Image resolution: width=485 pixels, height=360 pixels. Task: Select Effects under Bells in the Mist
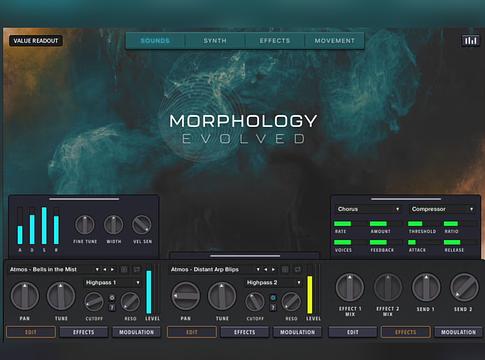[x=84, y=332]
